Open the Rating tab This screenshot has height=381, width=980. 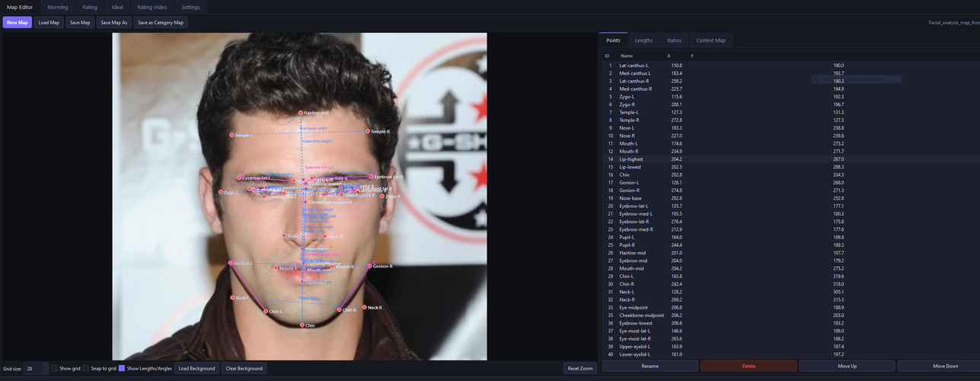click(x=90, y=7)
